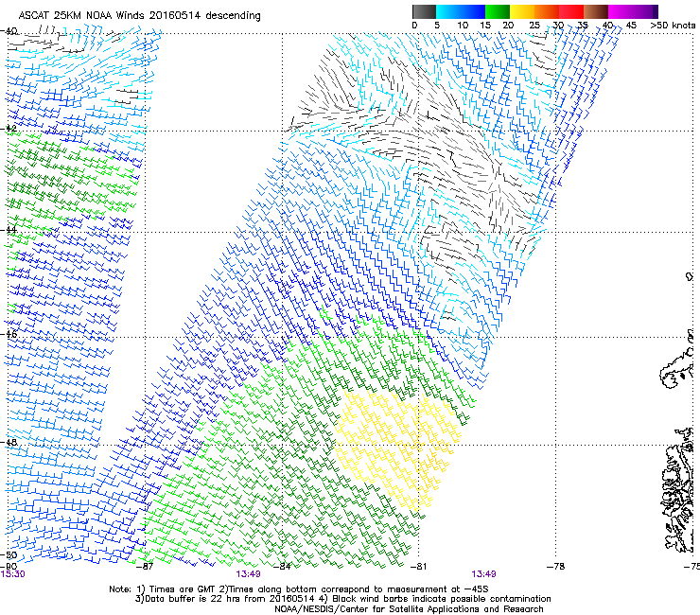Click the >50 knots legend label

click(673, 26)
